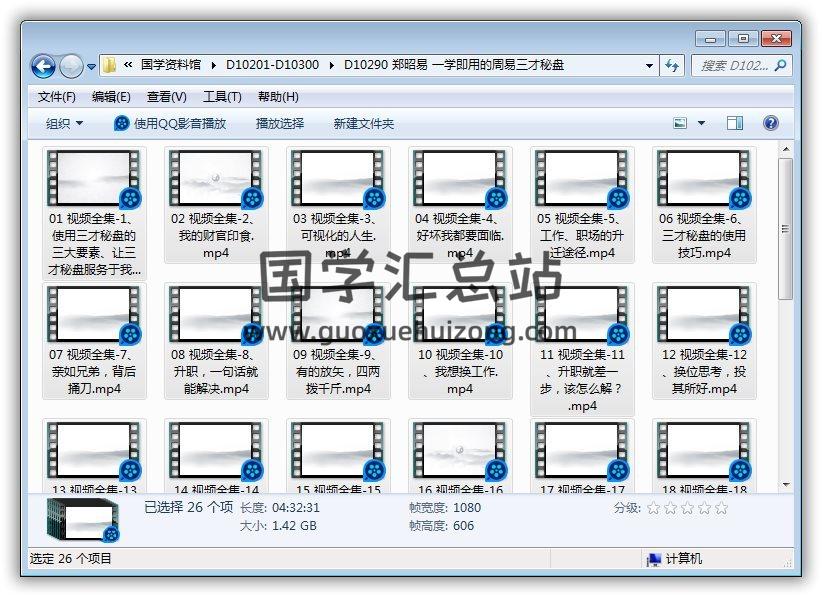This screenshot has height=597, width=822.
Task: Open the 查看(V) menu
Action: (167, 96)
